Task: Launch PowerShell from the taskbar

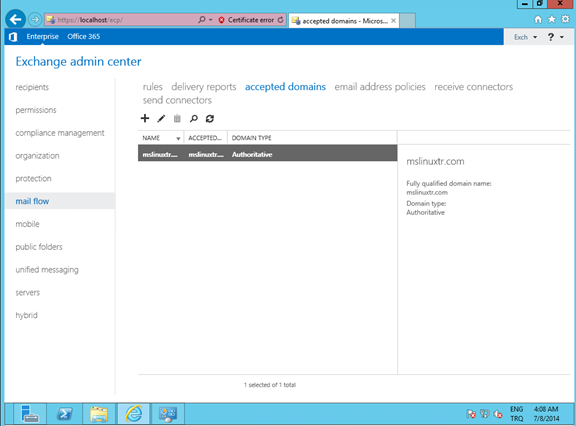Action: 65,414
